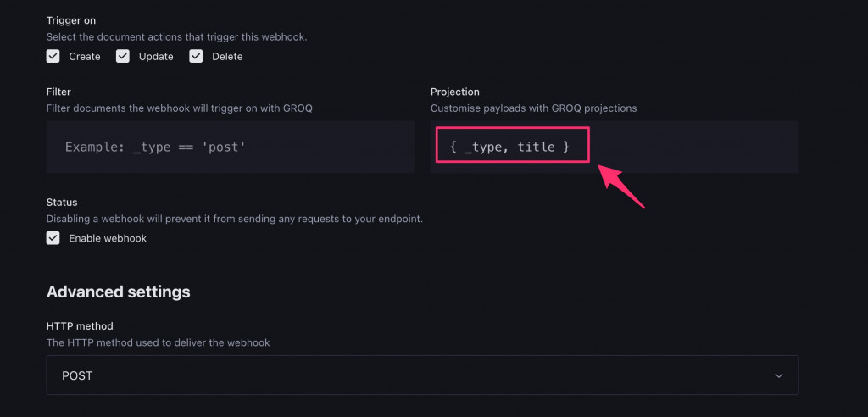Click the Projection field title

coord(454,92)
